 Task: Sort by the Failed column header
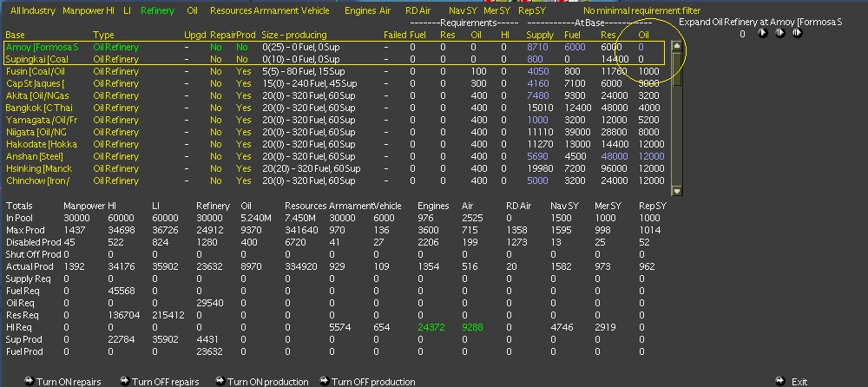(395, 35)
